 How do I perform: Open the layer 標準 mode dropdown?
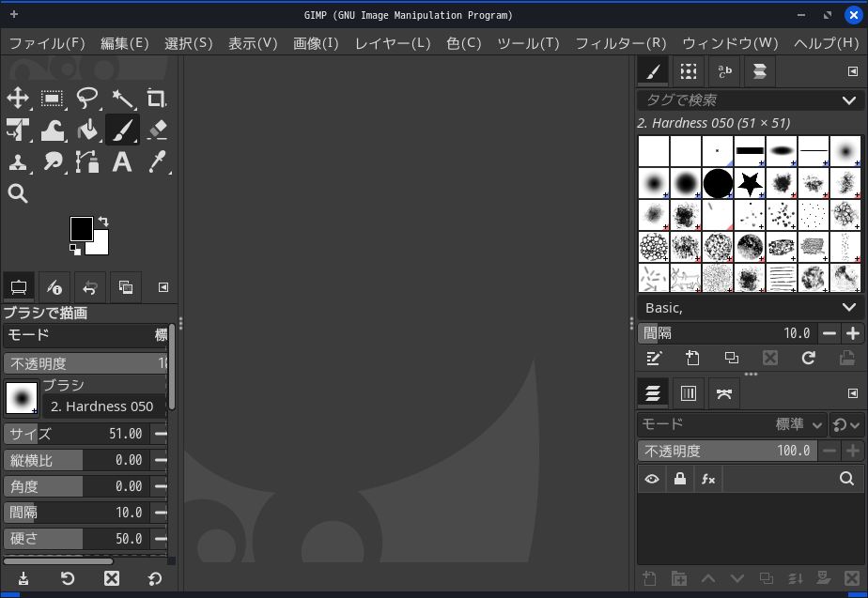tap(733, 424)
